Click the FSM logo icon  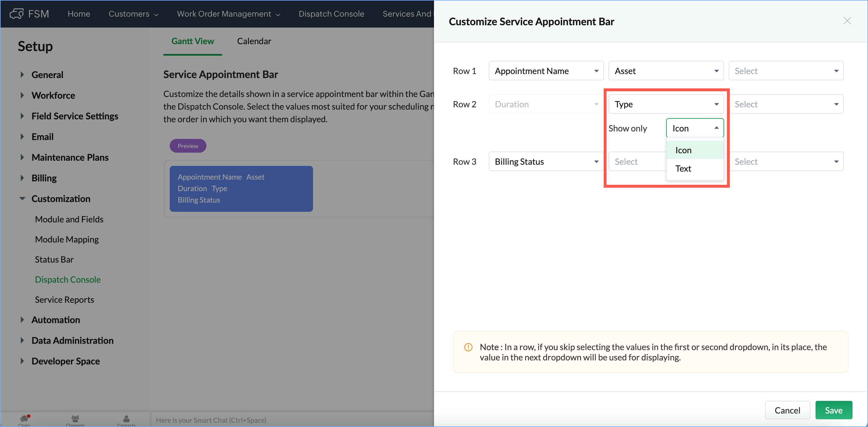point(17,14)
